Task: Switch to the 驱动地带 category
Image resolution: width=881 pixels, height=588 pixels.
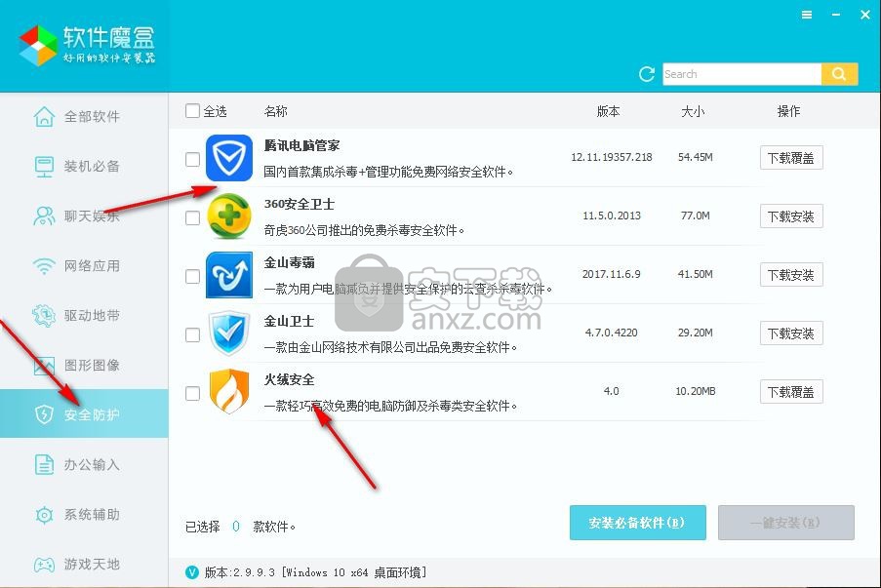Action: (x=84, y=316)
